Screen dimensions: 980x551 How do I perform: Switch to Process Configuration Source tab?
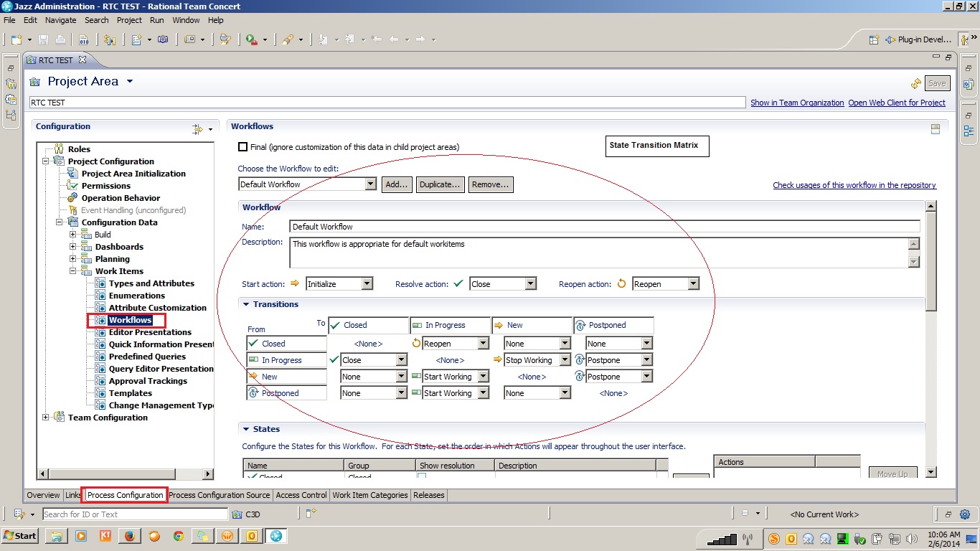(220, 495)
